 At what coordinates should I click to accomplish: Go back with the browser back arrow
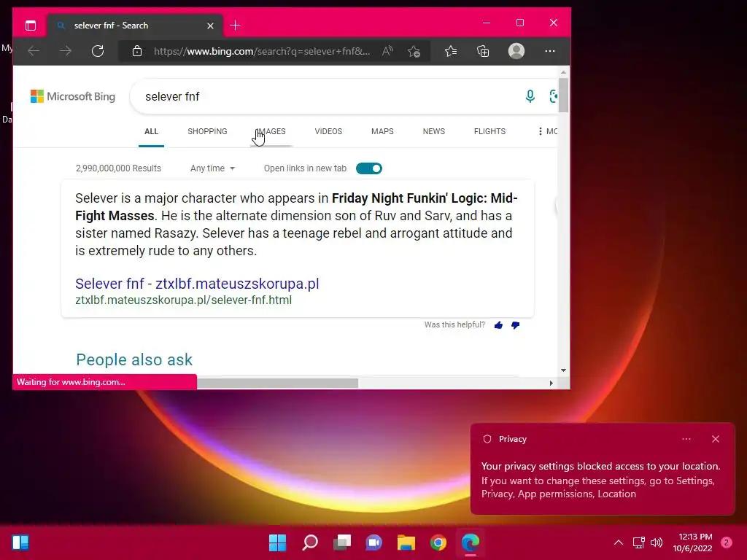tap(34, 51)
